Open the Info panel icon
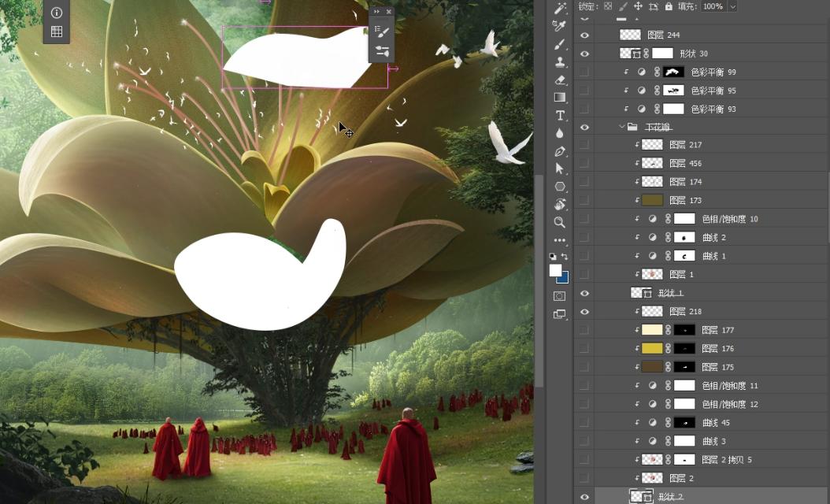830x504 pixels. click(x=57, y=13)
